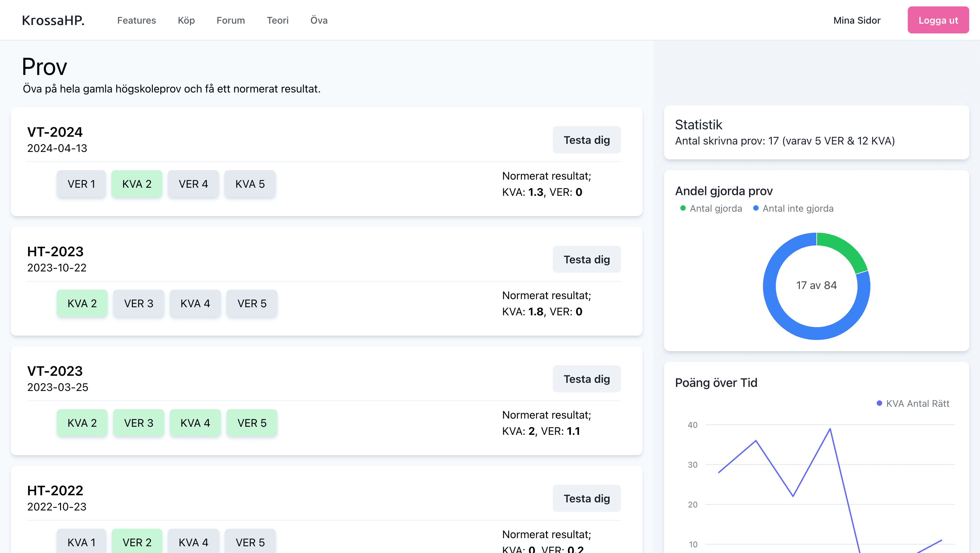
Task: Select VER 1 under VT-2024
Action: (x=81, y=184)
